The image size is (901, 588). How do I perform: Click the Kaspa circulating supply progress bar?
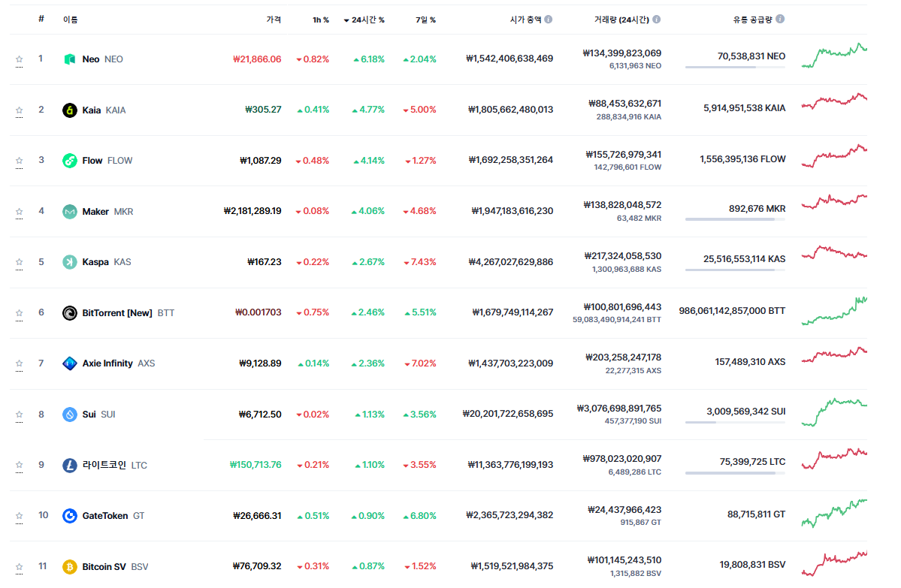point(735,270)
